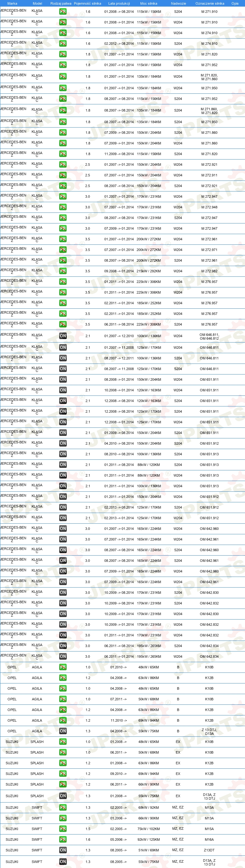Click the diesel ON icon in the 08.2010 OM 651.913 row
Image resolution: width=245 pixels, height=868 pixels.
pos(63,454)
